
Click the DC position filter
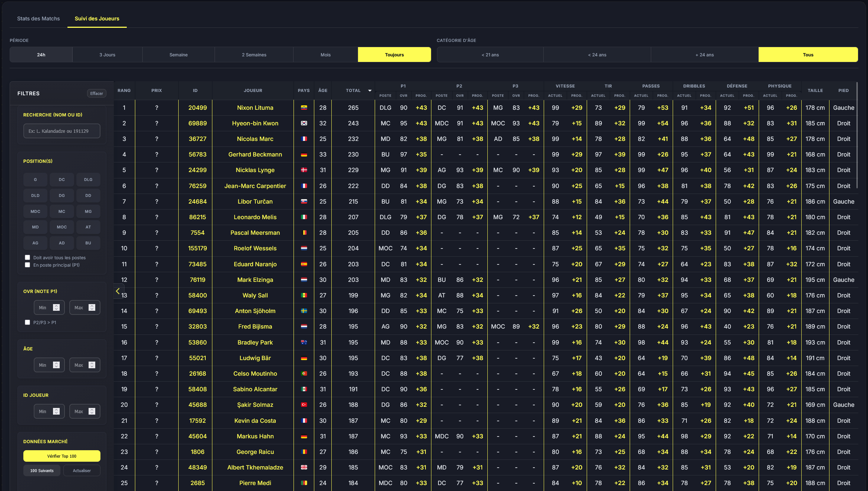pos(62,179)
